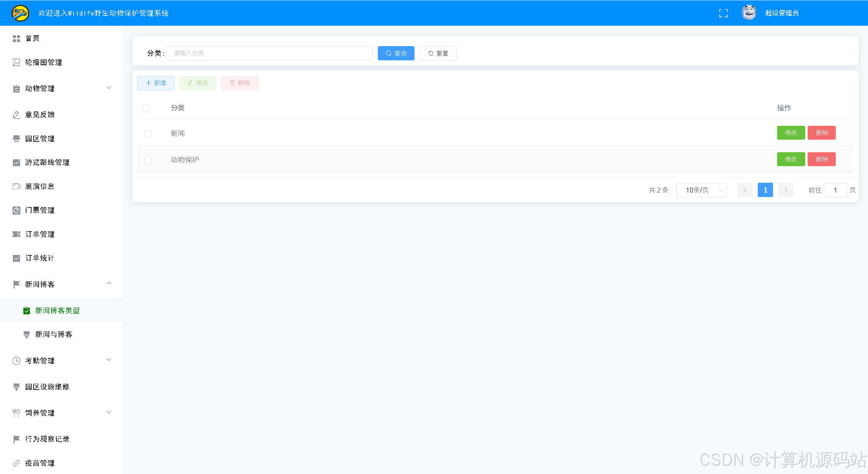
Task: Click the plus icon in 新增 button
Action: tap(148, 83)
